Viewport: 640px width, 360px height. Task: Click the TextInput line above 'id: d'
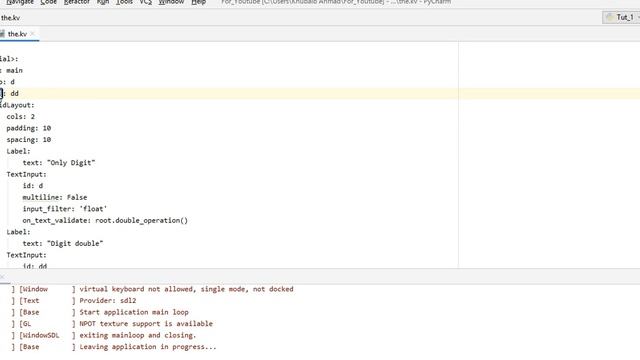[27, 174]
